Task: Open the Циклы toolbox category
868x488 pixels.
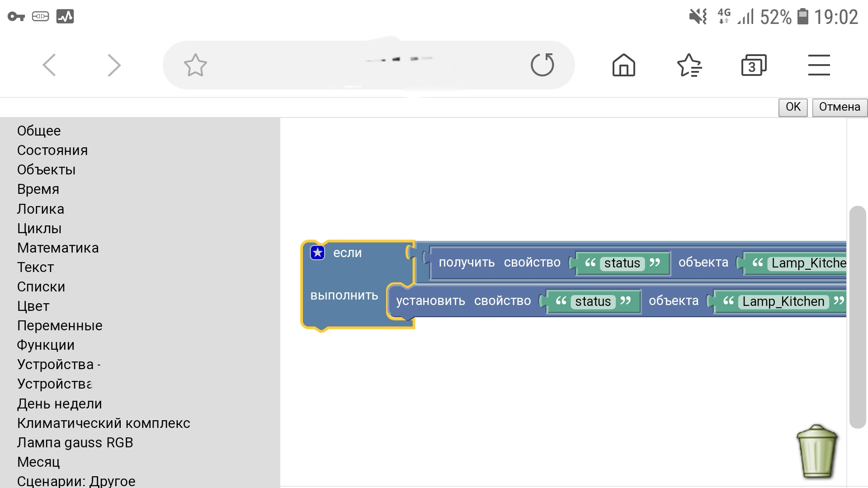Action: tap(39, 228)
